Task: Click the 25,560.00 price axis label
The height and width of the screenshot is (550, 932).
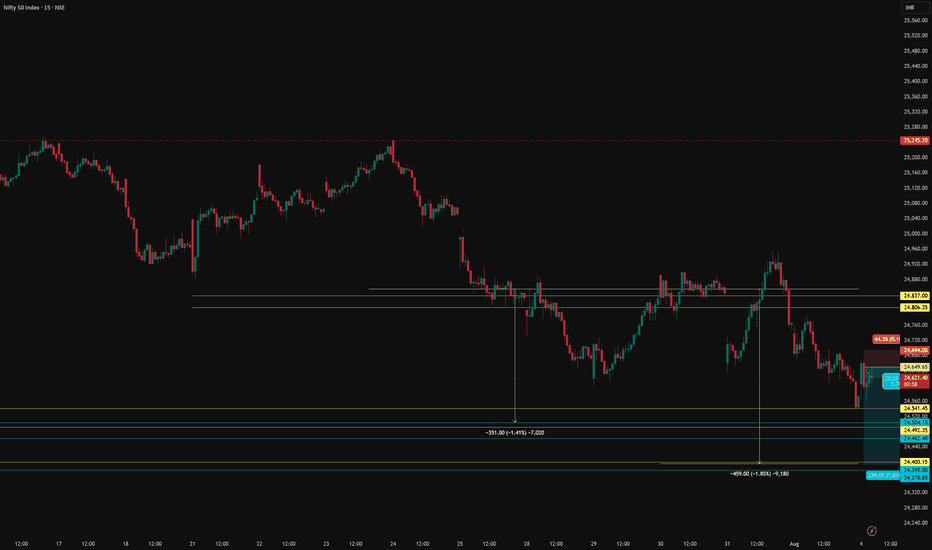Action: [x=915, y=20]
